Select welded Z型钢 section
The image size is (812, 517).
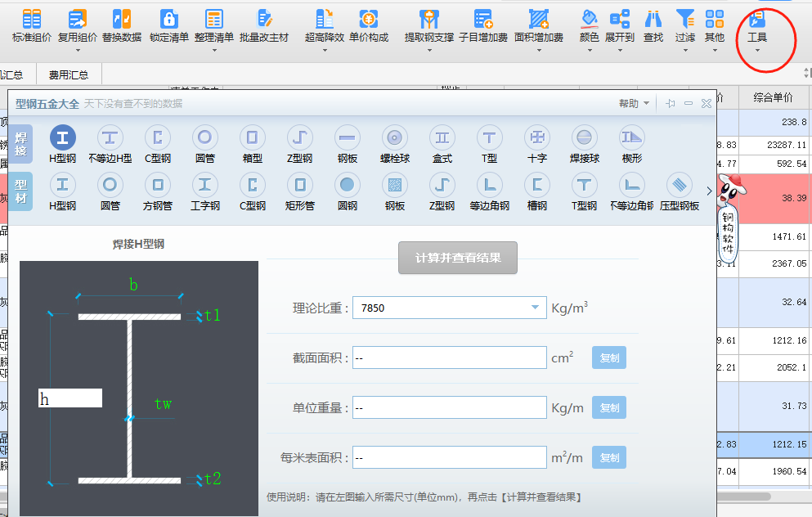pyautogui.click(x=300, y=144)
